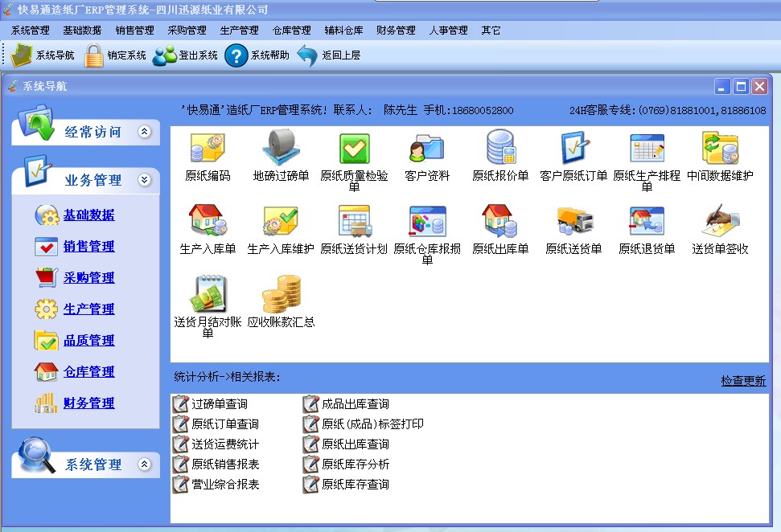Launch 原纸质量检验单
This screenshot has width=781, height=532.
point(354,148)
